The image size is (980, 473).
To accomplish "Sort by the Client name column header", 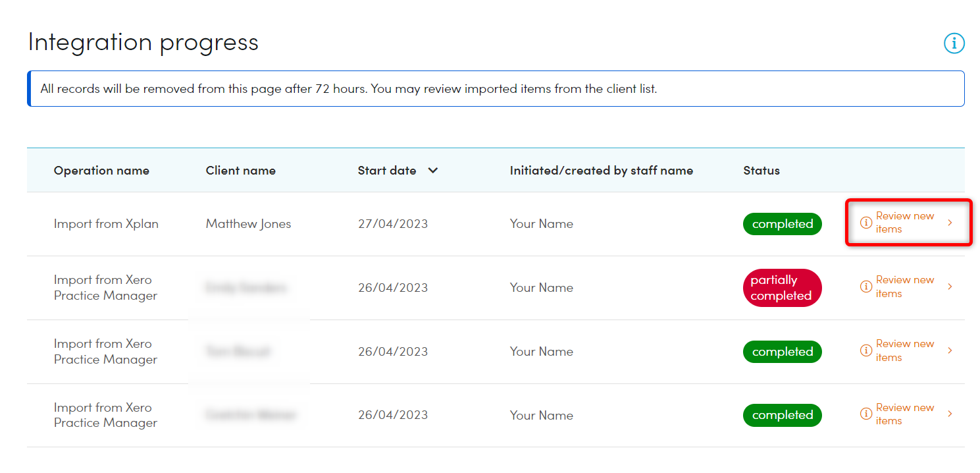I will (240, 171).
